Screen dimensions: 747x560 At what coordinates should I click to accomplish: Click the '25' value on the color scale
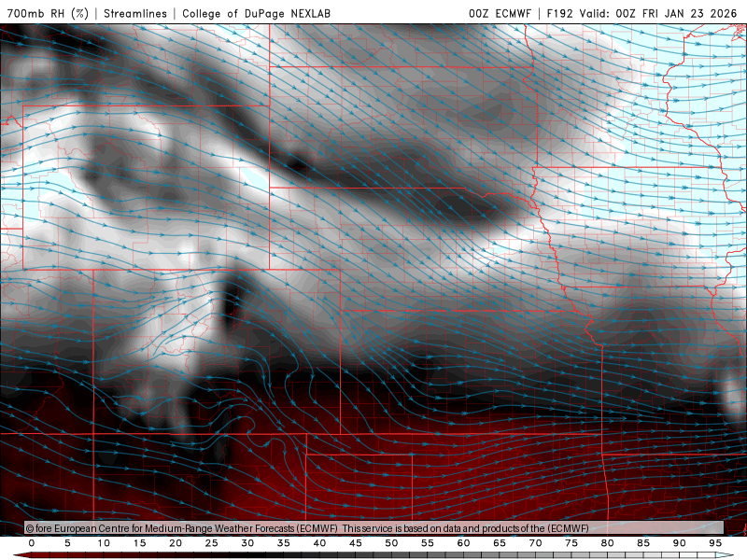[x=212, y=543]
